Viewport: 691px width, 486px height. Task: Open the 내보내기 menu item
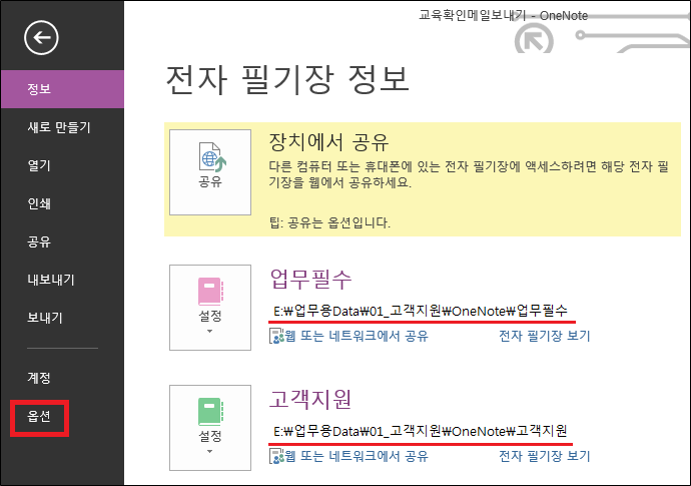[x=51, y=279]
